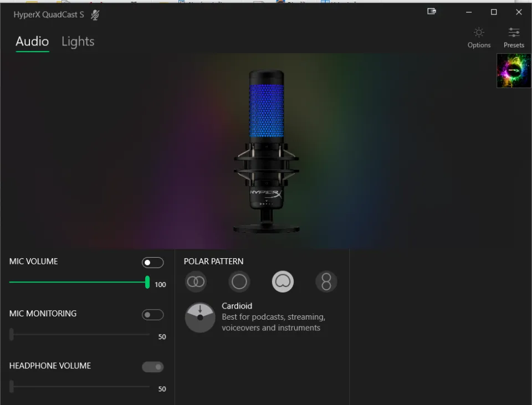Click the MIC MONITORING slider handle

[12, 334]
